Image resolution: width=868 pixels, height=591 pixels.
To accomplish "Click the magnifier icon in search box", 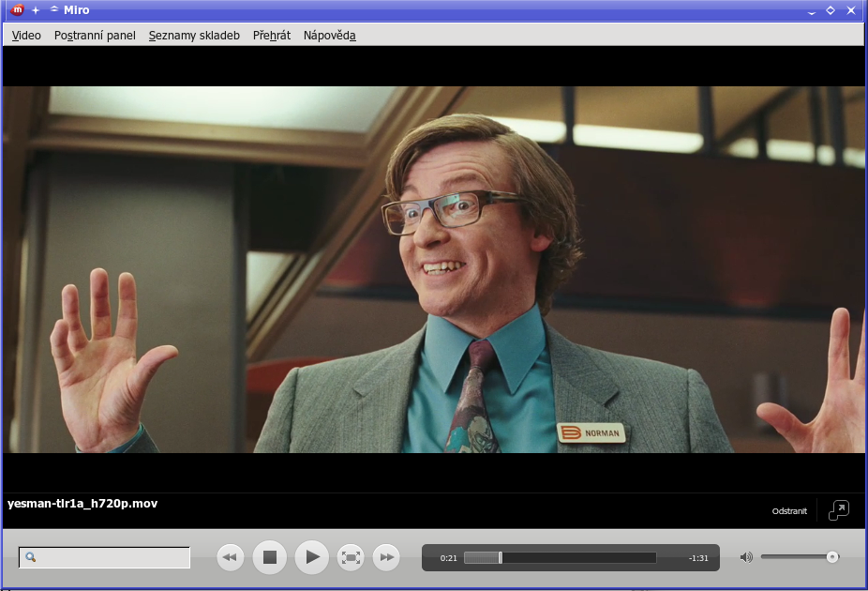I will pos(31,557).
